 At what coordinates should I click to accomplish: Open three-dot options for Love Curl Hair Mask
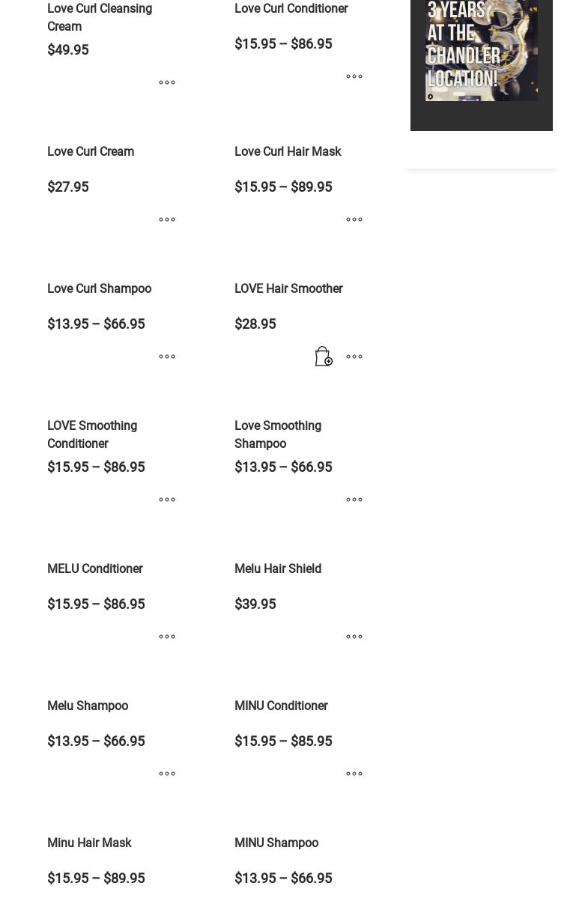(x=354, y=219)
